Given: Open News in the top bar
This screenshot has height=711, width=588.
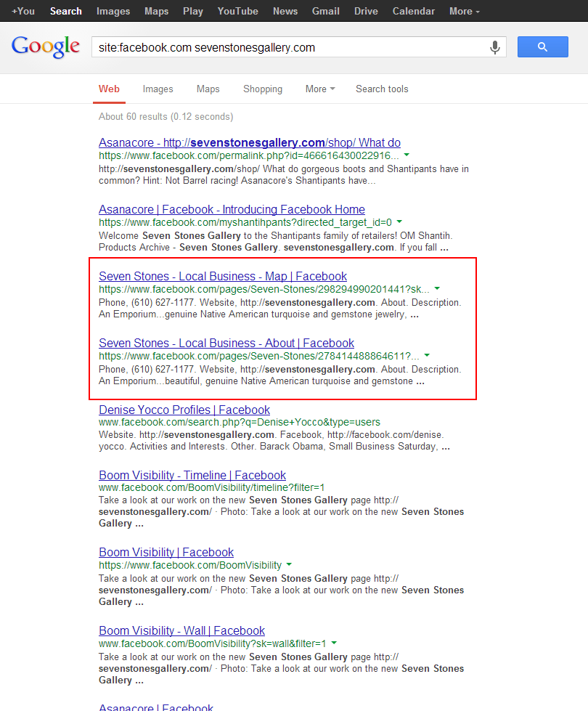Looking at the screenshot, I should click(x=285, y=11).
